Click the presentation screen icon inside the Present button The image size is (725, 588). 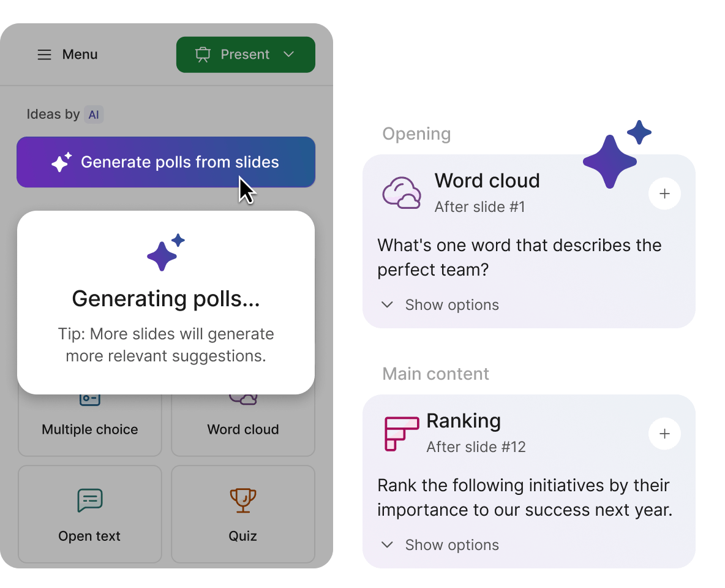[202, 55]
